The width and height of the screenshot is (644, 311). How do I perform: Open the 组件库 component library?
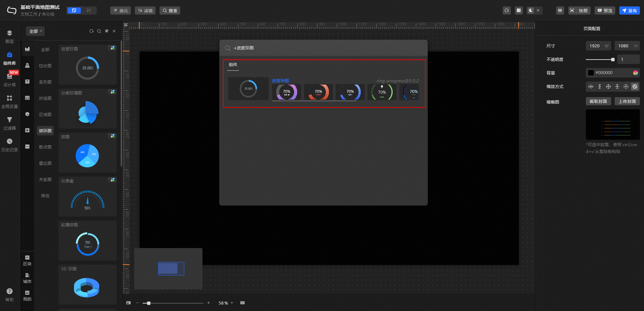9,59
